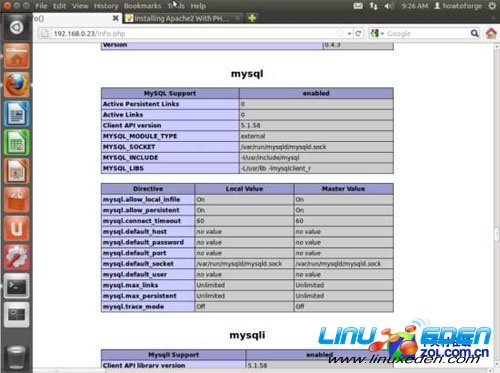The width and height of the screenshot is (500, 373).
Task: Click the mysql.default_host directive
Action: 148,231
